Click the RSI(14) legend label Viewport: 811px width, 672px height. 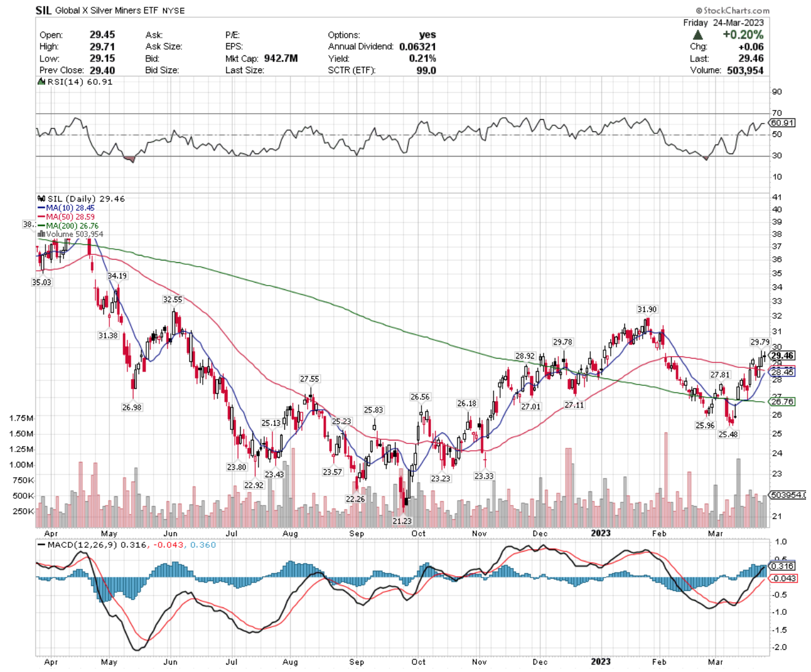tap(75, 82)
